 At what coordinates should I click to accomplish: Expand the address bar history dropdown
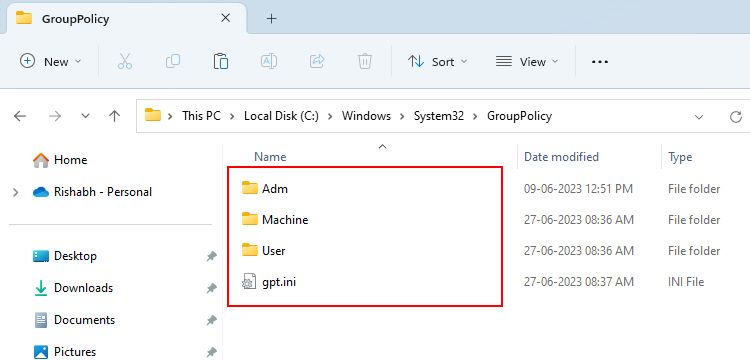point(699,117)
